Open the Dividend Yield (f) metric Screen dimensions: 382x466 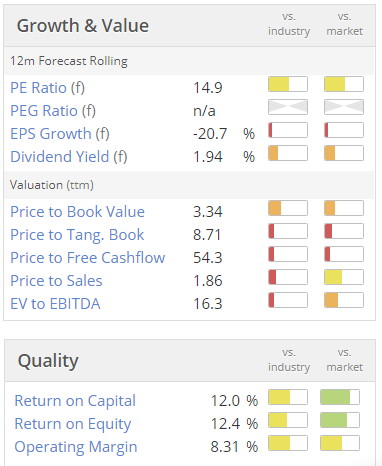click(x=69, y=157)
